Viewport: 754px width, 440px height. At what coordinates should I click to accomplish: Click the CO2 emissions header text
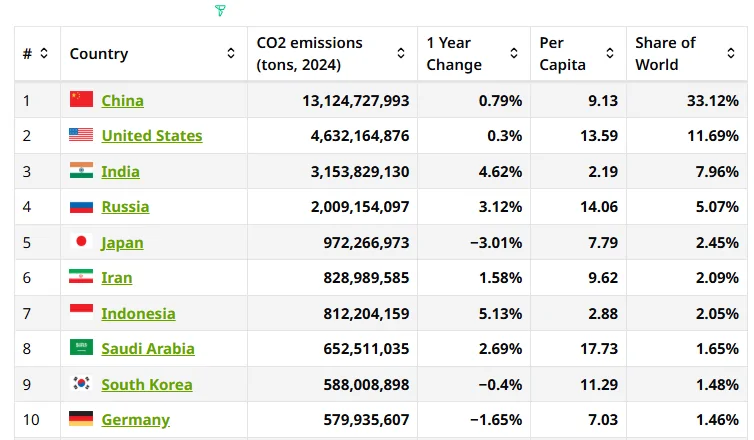[x=309, y=53]
